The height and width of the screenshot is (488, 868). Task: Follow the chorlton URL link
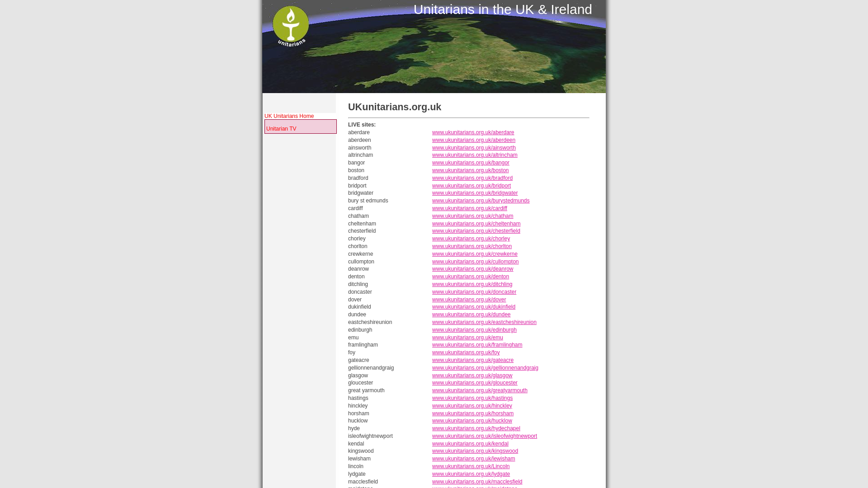(472, 246)
